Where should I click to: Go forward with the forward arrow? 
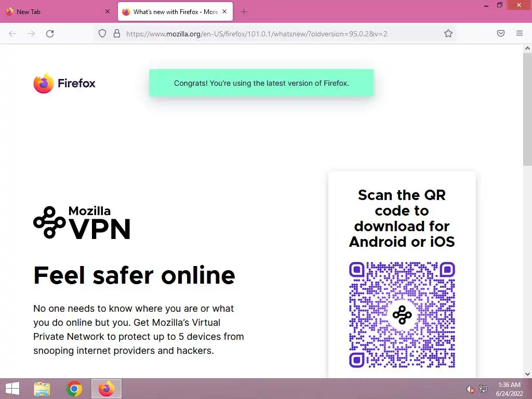pyautogui.click(x=31, y=34)
